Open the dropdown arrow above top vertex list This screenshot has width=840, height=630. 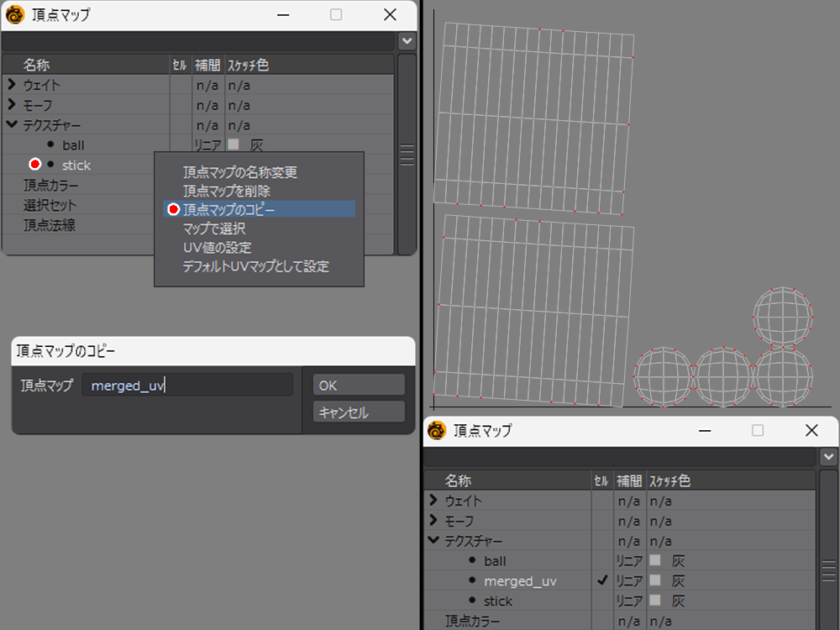coord(407,40)
